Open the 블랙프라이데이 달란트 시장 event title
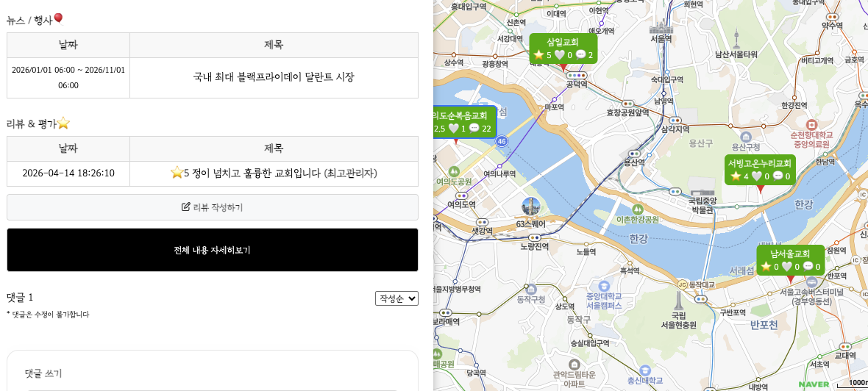Screen dimensions: 868x391 (x=274, y=77)
